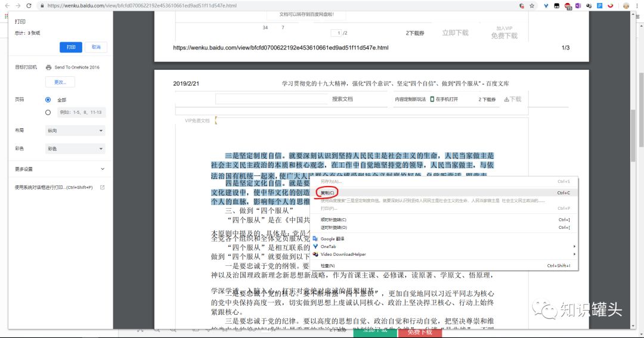Click the translate icon in the address bar

point(522,6)
